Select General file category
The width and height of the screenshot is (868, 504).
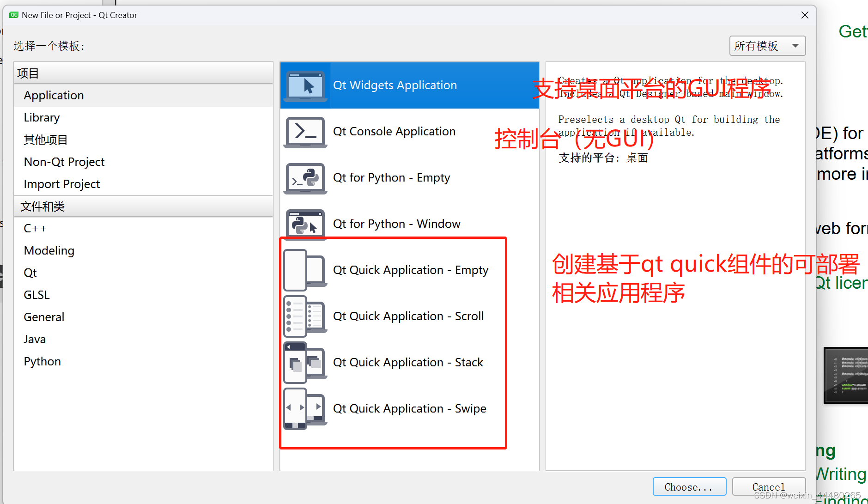[x=144, y=317]
